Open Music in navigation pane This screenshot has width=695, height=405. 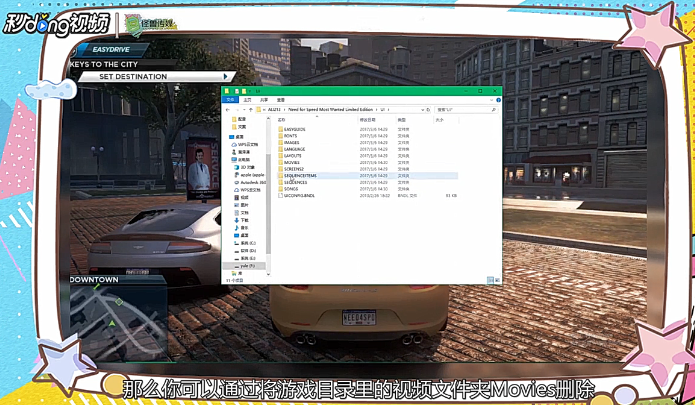pos(242,228)
